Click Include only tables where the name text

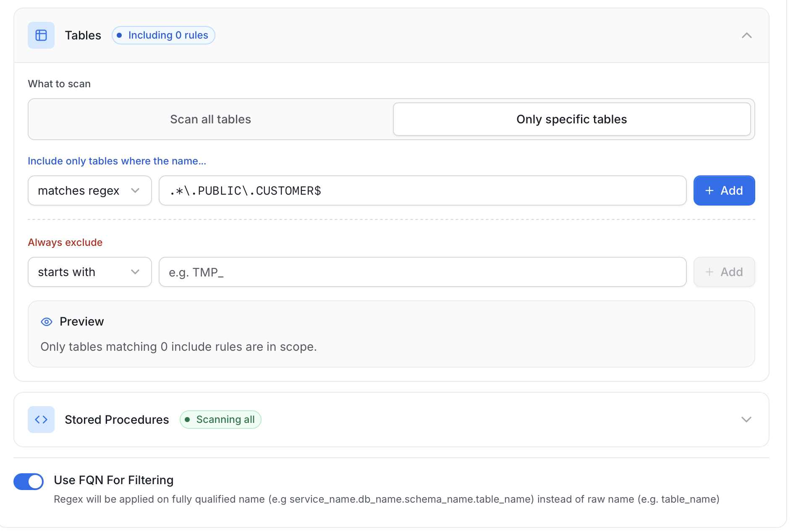point(117,161)
